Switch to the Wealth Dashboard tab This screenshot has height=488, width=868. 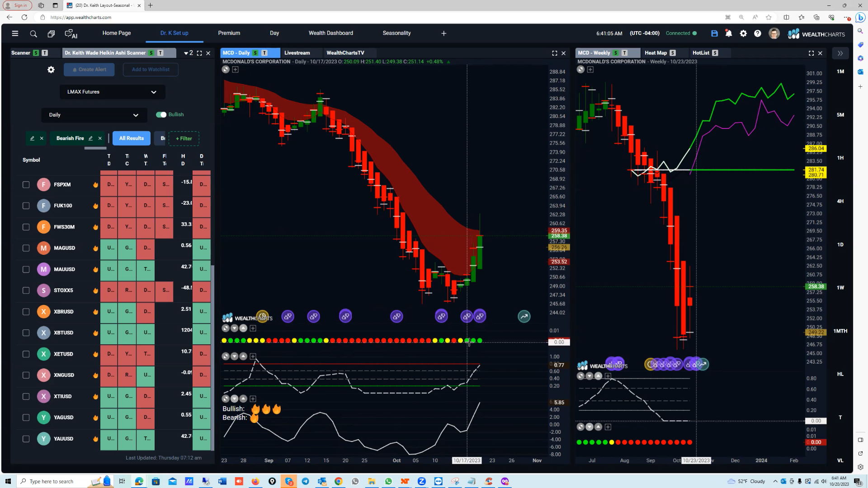point(331,33)
